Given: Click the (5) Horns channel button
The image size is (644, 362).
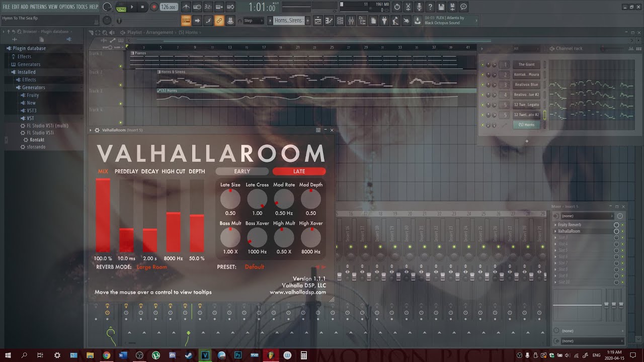Looking at the screenshot, I should 526,125.
